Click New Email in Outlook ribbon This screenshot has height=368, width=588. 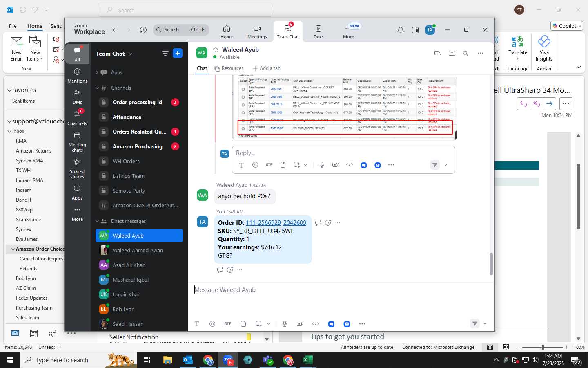tap(17, 49)
